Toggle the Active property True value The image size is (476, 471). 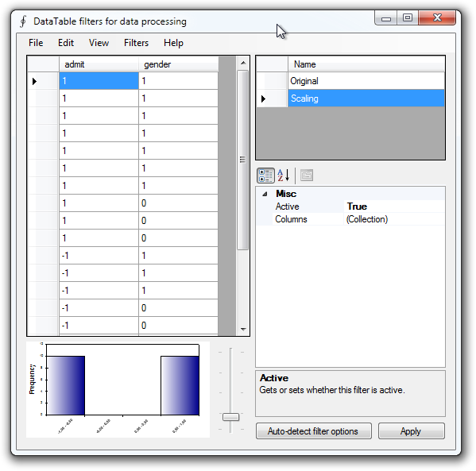point(395,207)
